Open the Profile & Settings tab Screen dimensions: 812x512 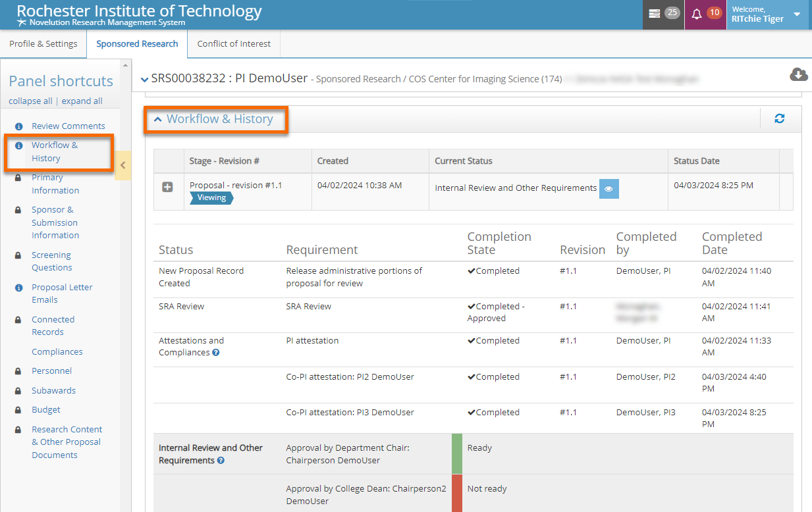pos(43,44)
